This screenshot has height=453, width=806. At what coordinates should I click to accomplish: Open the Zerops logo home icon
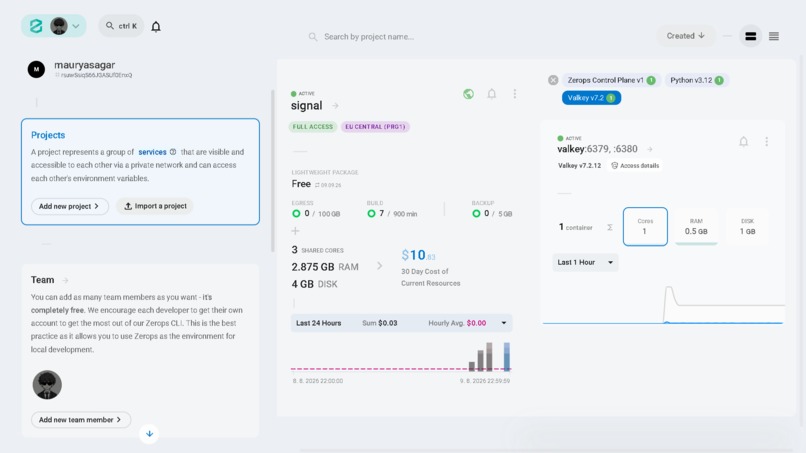coord(35,26)
